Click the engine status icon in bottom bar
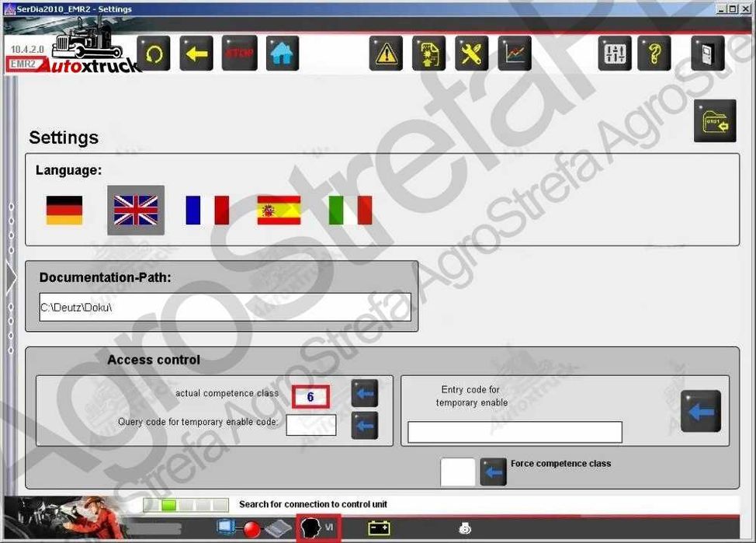This screenshot has height=543, width=756. click(x=465, y=528)
